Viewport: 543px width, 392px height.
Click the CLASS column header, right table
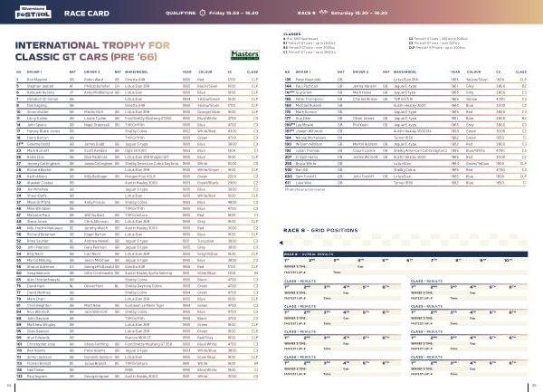click(x=521, y=72)
